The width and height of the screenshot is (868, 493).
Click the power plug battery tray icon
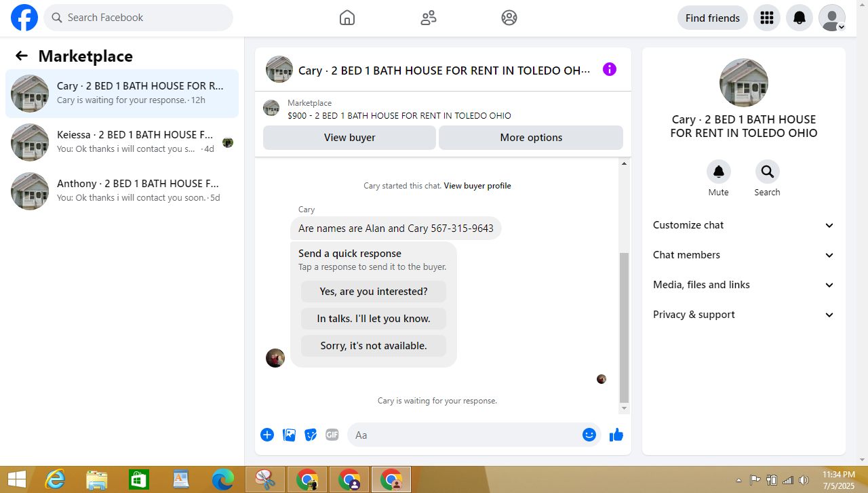772,480
